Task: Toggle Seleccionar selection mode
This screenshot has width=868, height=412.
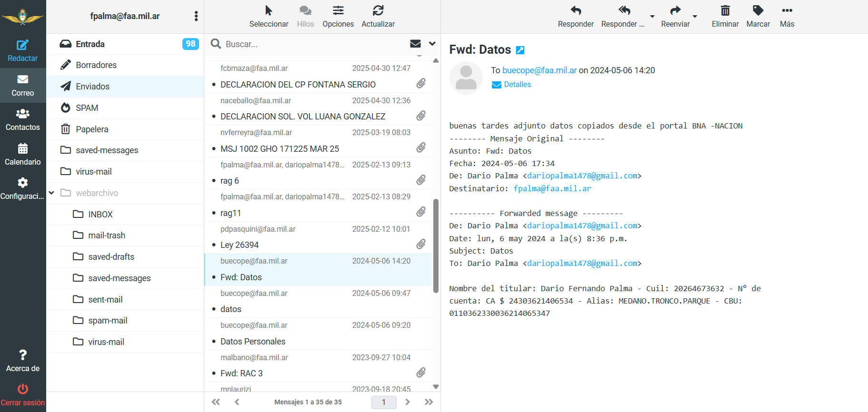Action: (269, 11)
